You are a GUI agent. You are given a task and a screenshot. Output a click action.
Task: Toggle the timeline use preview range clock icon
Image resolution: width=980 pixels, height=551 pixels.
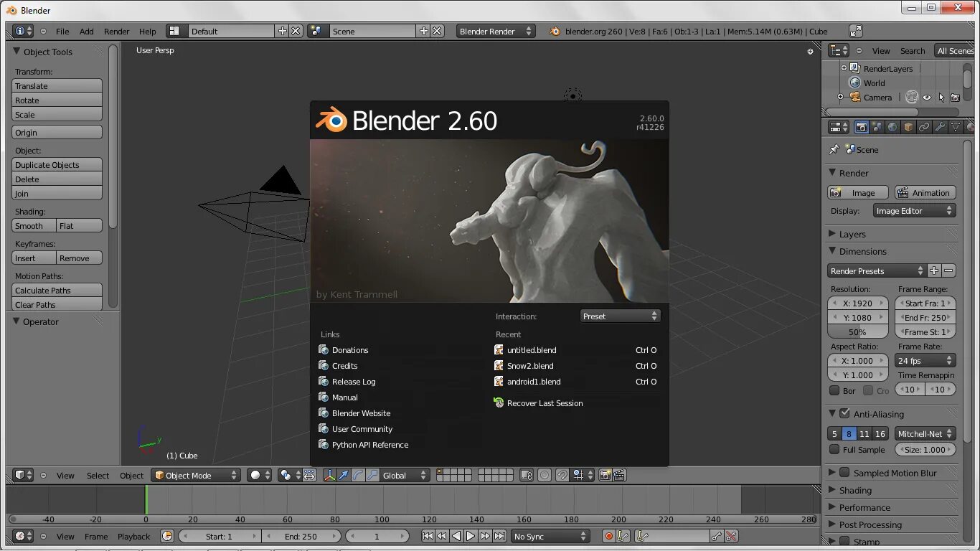pos(167,536)
